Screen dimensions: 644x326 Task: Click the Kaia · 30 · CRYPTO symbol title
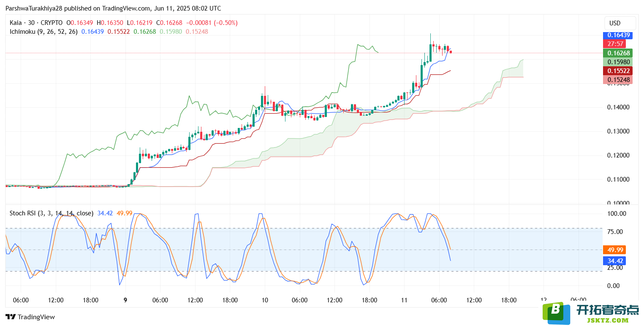(x=36, y=23)
